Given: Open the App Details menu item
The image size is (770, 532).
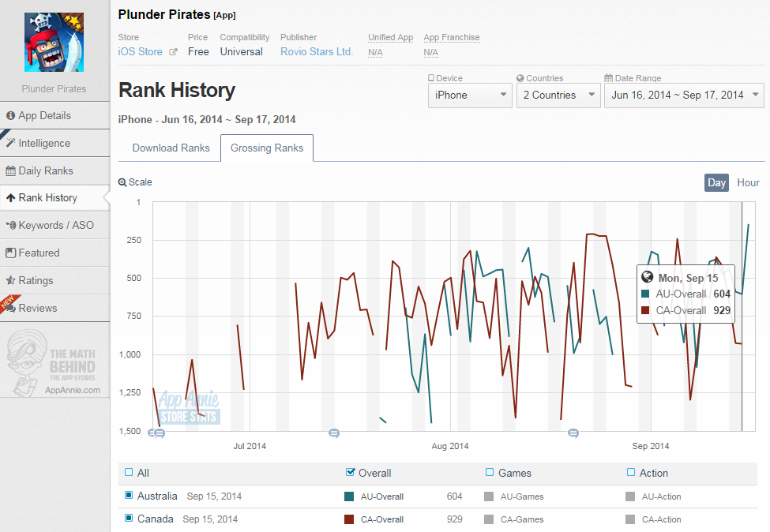Looking at the screenshot, I should point(55,116).
